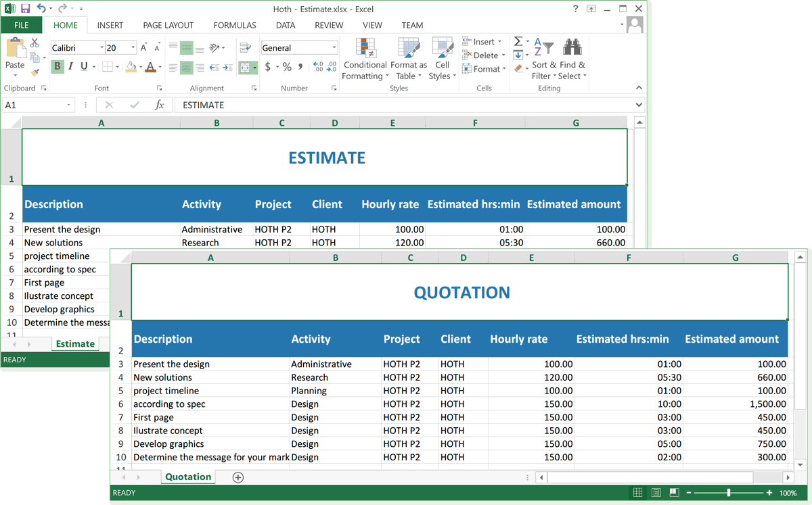
Task: Click the Insert Function fx icon
Action: [160, 105]
